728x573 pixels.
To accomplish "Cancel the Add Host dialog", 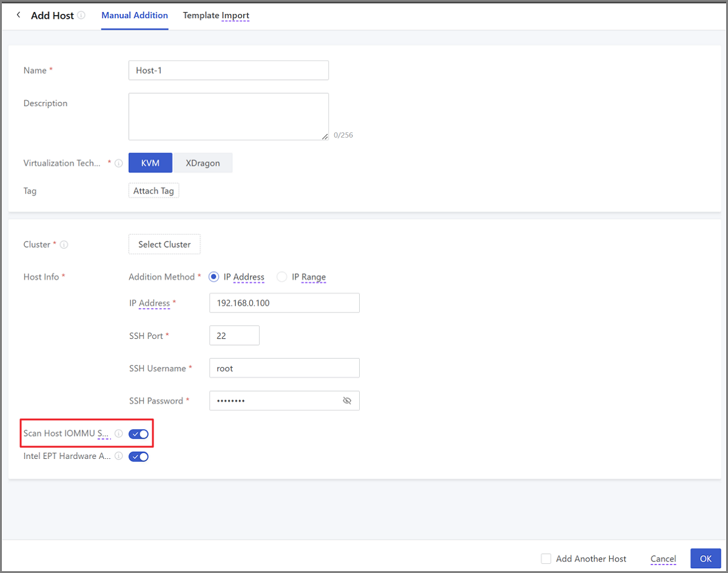I will (663, 558).
